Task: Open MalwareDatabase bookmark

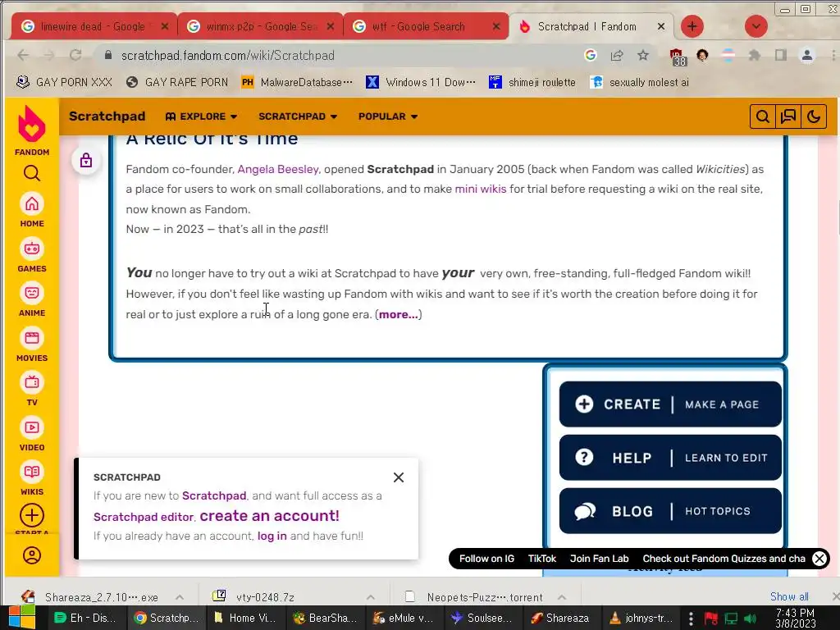Action: pyautogui.click(x=297, y=82)
